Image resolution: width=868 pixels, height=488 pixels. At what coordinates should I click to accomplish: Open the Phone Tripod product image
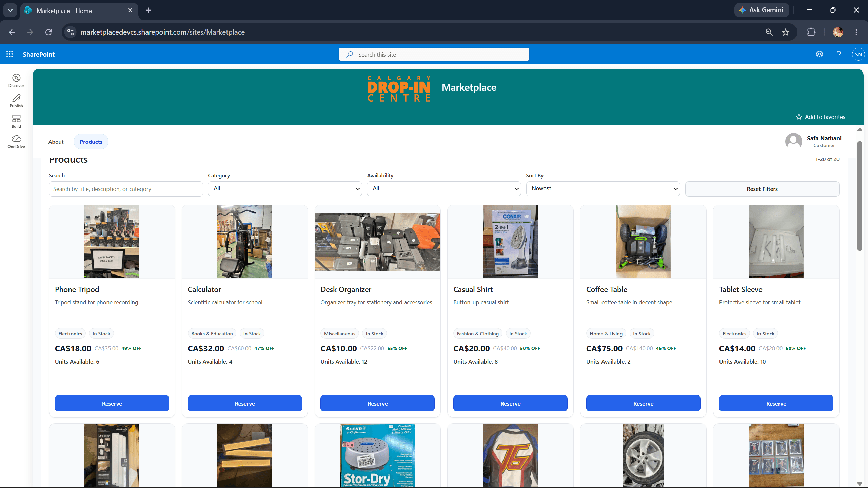(112, 242)
